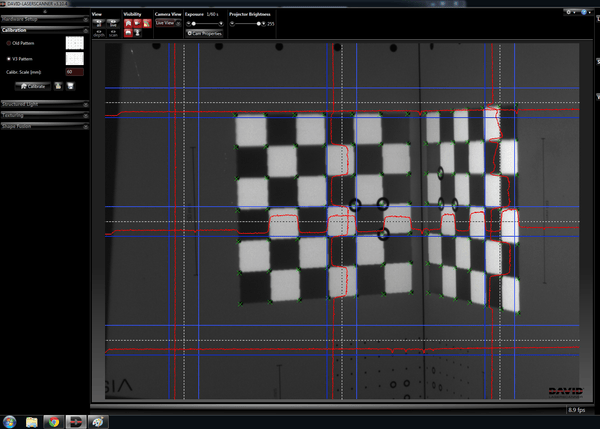Toggle the third Visibility icon in top row
The image size is (600, 429).
click(145, 22)
